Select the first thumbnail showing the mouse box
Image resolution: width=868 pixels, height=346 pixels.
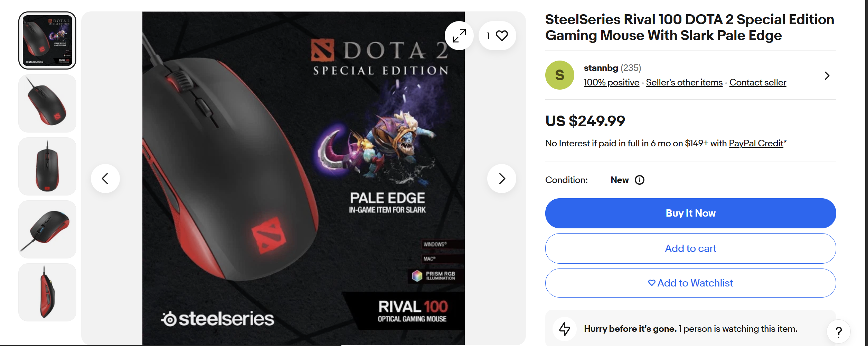pyautogui.click(x=47, y=40)
